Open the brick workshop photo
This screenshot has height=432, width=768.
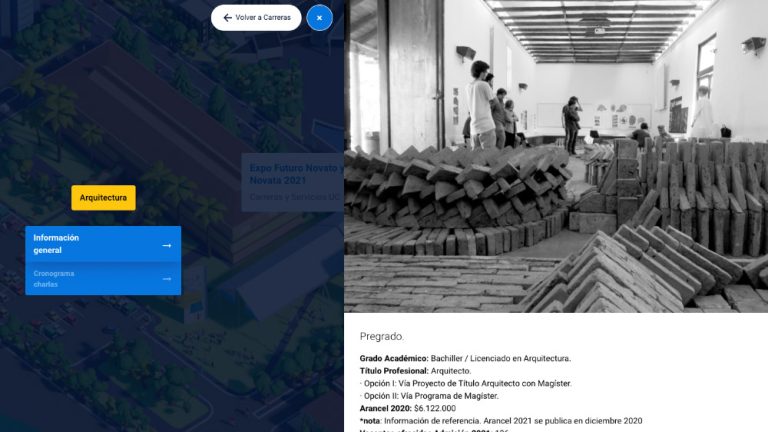coord(556,156)
